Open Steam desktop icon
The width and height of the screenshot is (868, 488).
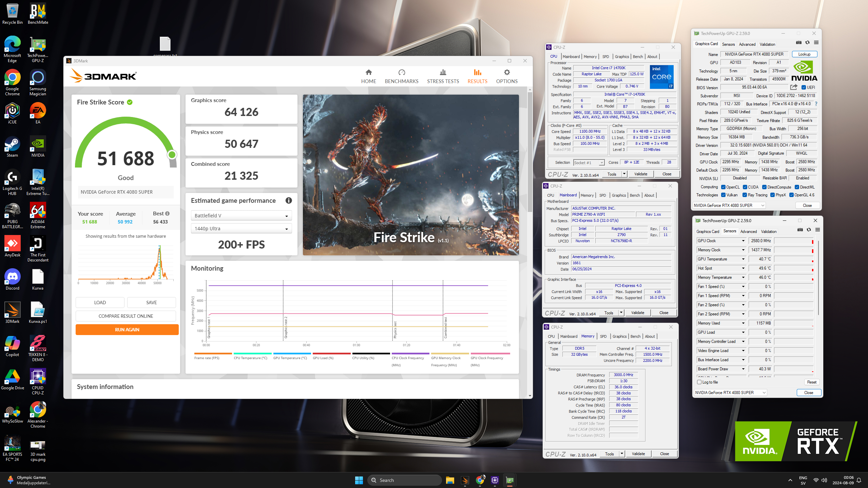coord(12,147)
